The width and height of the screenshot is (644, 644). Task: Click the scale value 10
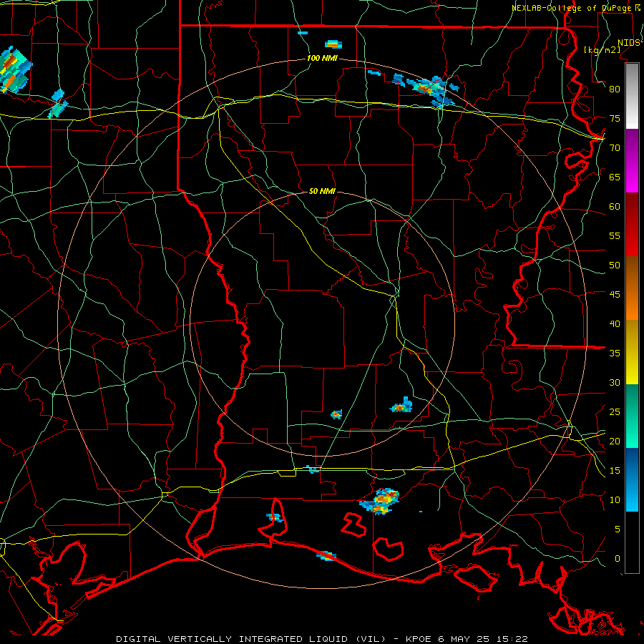click(x=615, y=500)
